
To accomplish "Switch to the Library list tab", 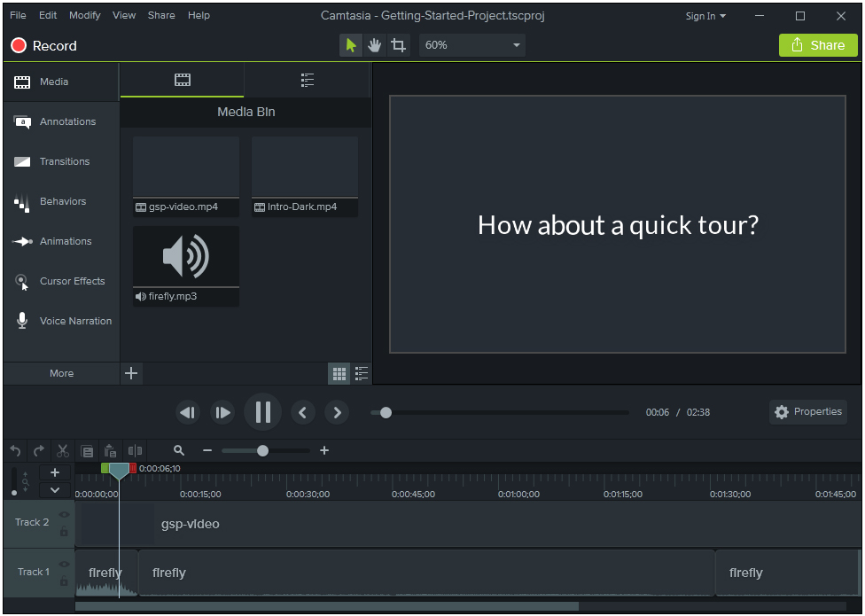I will click(x=308, y=81).
